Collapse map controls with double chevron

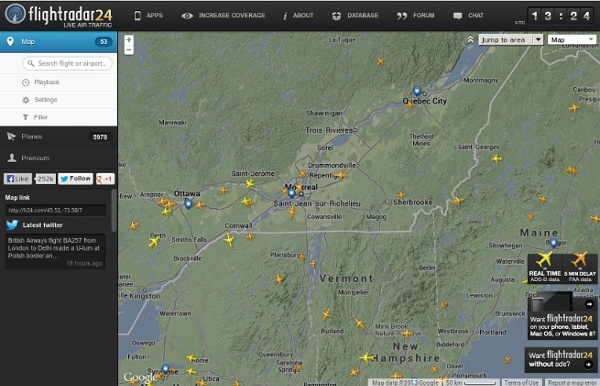pyautogui.click(x=471, y=39)
